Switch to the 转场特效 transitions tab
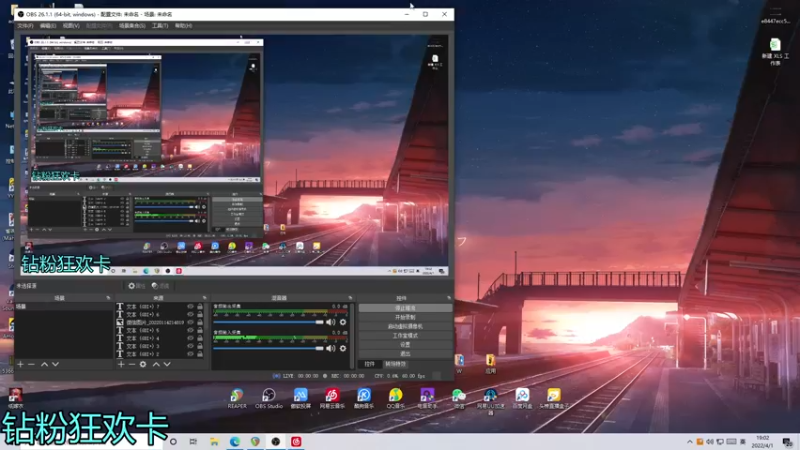 click(395, 364)
